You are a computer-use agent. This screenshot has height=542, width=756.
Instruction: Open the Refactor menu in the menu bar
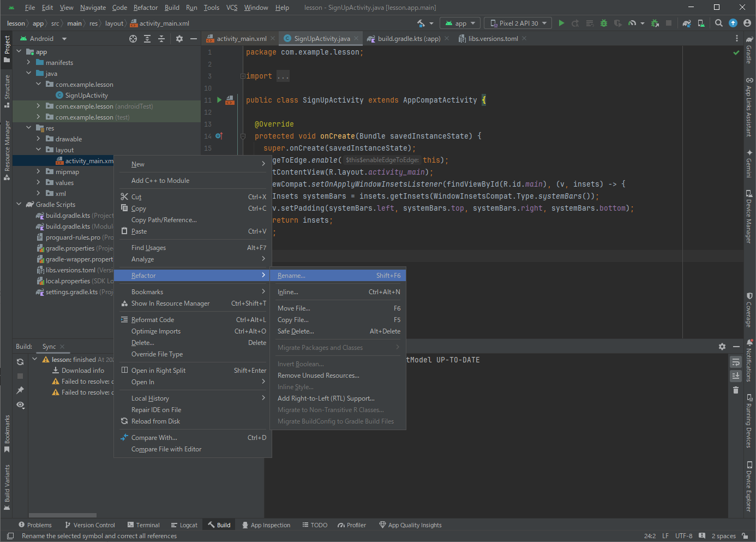point(146,8)
